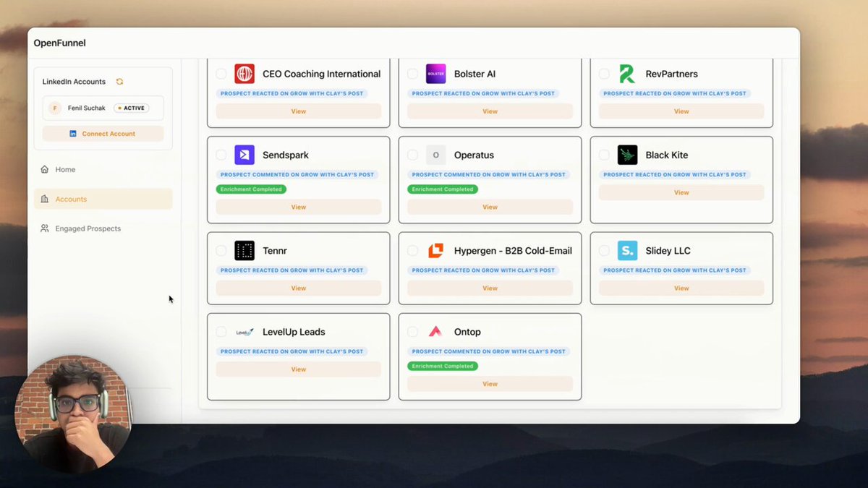
Task: Click the Connect Account button
Action: pyautogui.click(x=103, y=134)
